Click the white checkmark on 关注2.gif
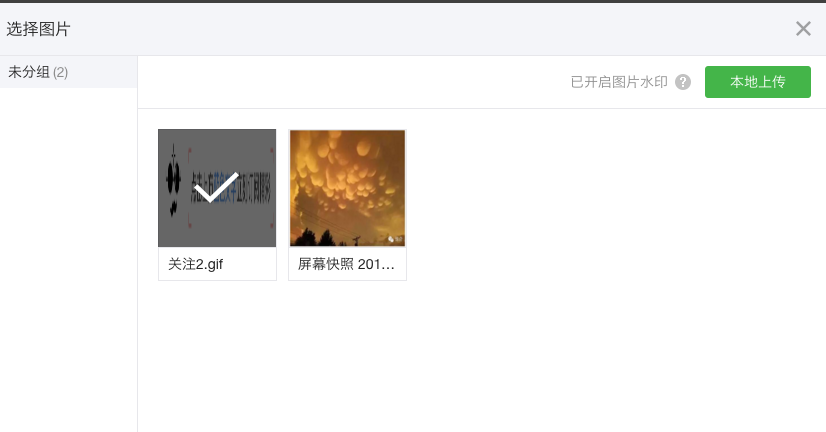 click(x=216, y=188)
